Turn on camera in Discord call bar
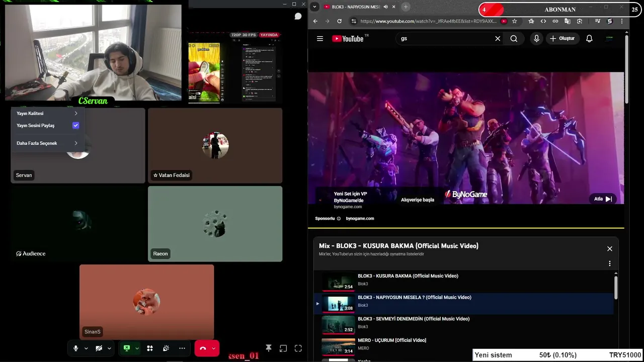Screen dimensions: 644x362 click(99, 348)
